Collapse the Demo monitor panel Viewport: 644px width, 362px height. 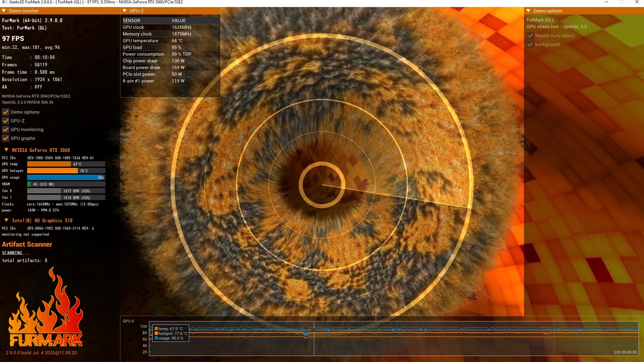click(x=4, y=11)
